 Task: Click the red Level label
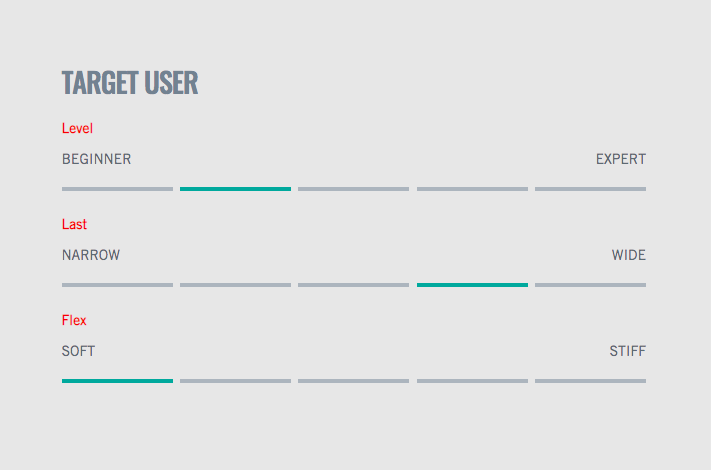[x=78, y=128]
